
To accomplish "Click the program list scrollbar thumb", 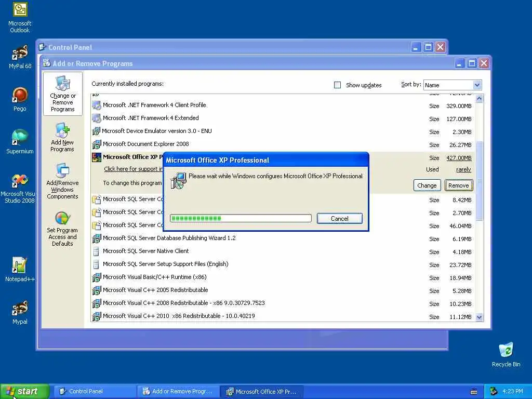I will 479,181.
